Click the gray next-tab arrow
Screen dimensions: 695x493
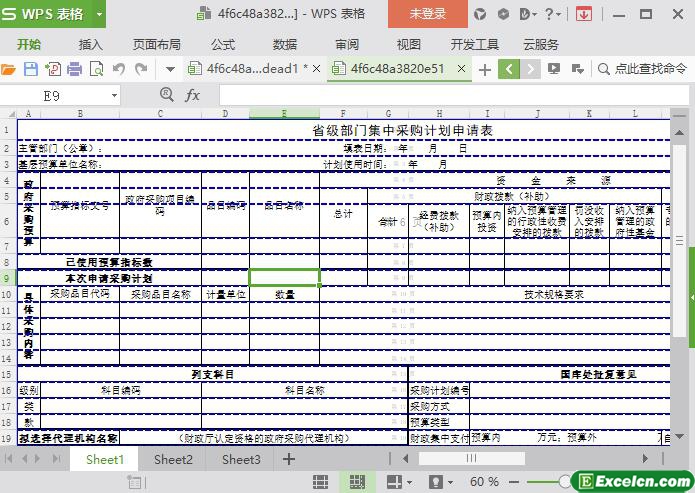coord(530,69)
